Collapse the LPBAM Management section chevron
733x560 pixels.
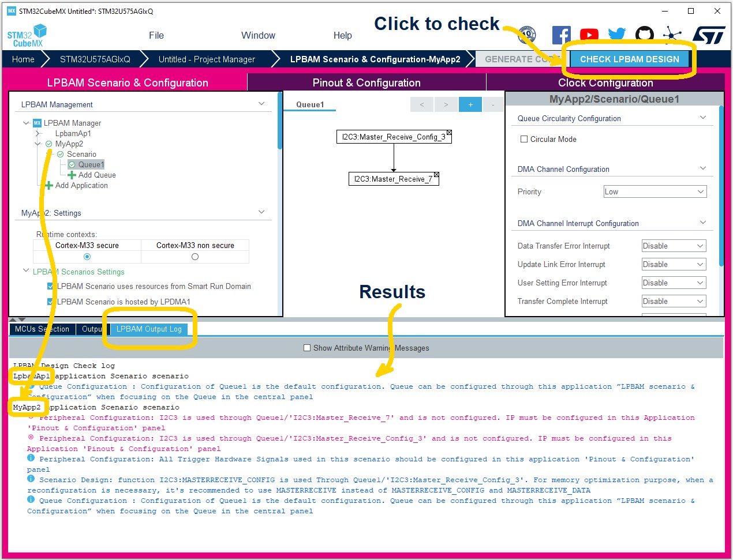click(261, 104)
